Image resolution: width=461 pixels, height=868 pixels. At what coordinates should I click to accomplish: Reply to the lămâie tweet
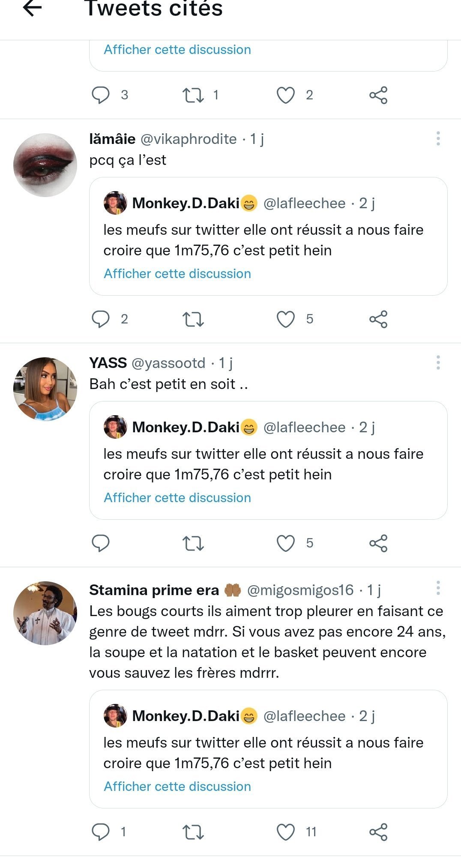click(x=101, y=319)
